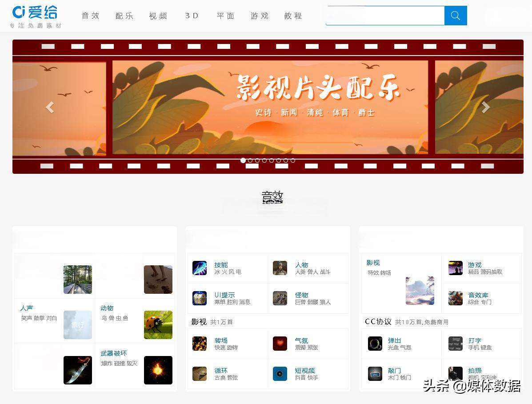Click inside the search input field
This screenshot has width=532, height=404.
385,15
